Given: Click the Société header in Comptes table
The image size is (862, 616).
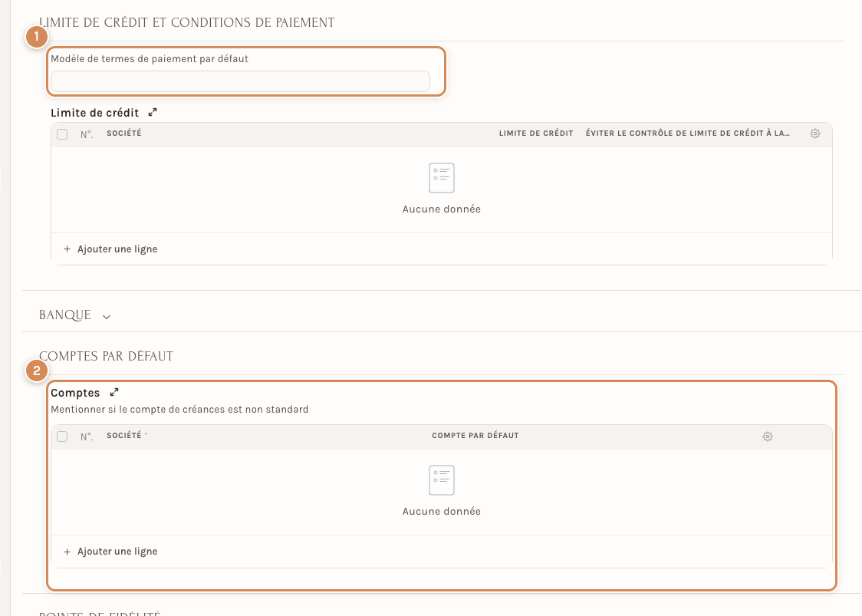Looking at the screenshot, I should coord(124,435).
